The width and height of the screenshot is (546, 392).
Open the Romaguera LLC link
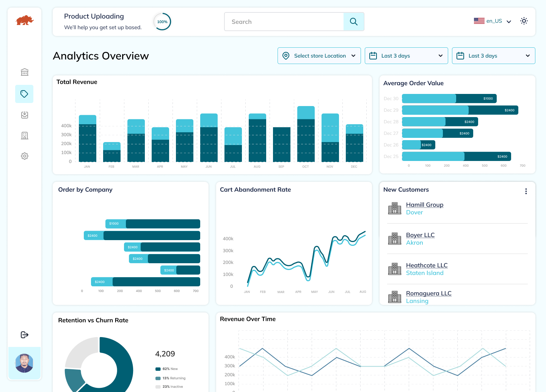tap(429, 293)
